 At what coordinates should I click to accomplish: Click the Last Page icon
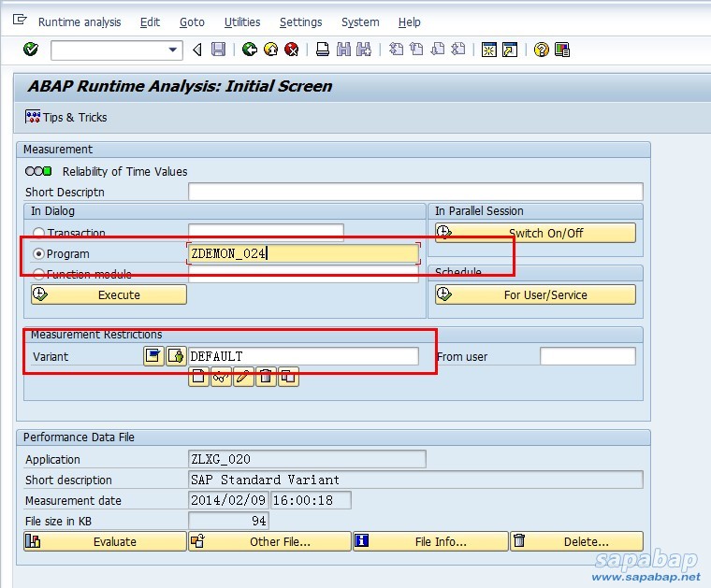click(x=458, y=50)
